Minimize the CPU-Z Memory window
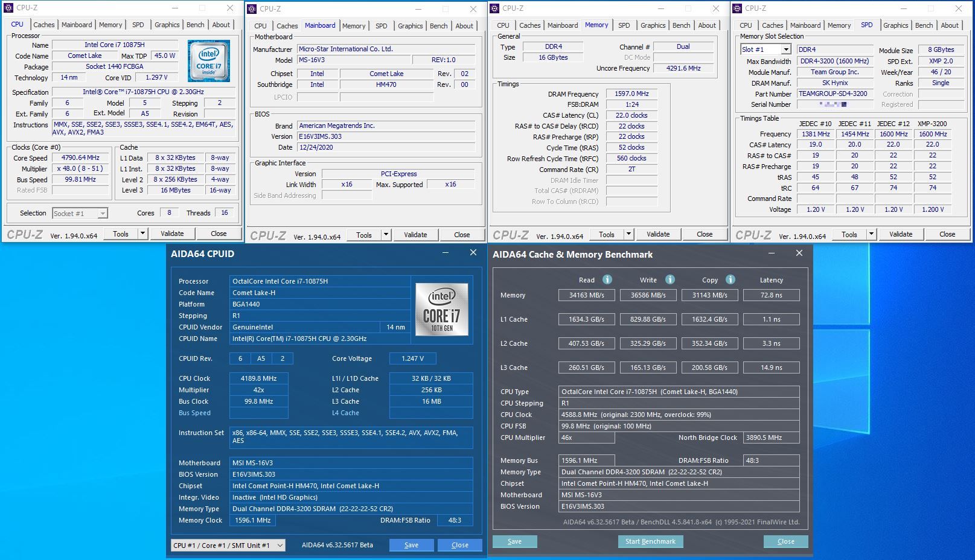The image size is (975, 560). click(660, 8)
